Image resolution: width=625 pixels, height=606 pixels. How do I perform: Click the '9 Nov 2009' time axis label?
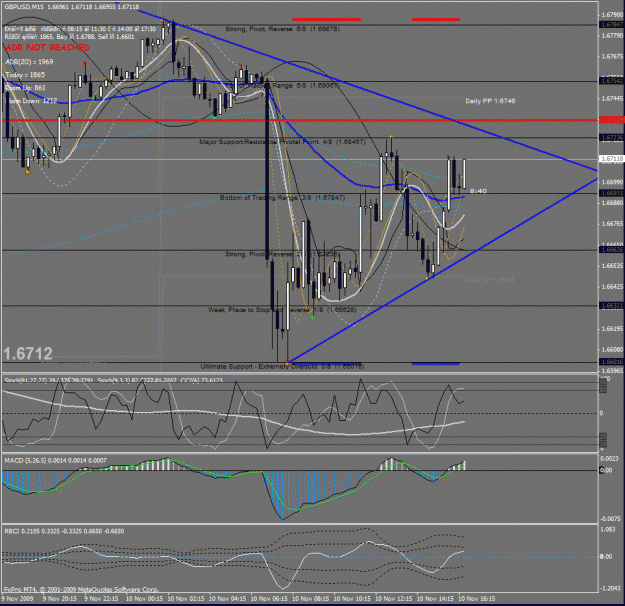pyautogui.click(x=18, y=599)
